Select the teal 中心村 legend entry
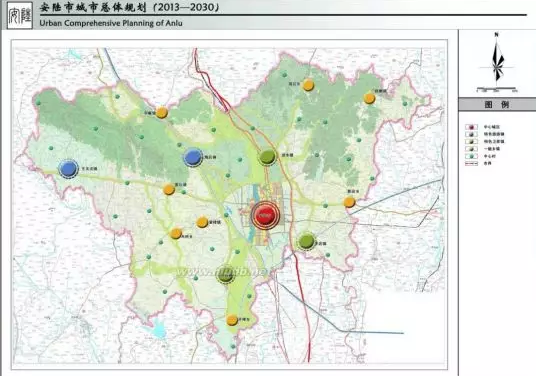The height and width of the screenshot is (376, 536). point(480,156)
